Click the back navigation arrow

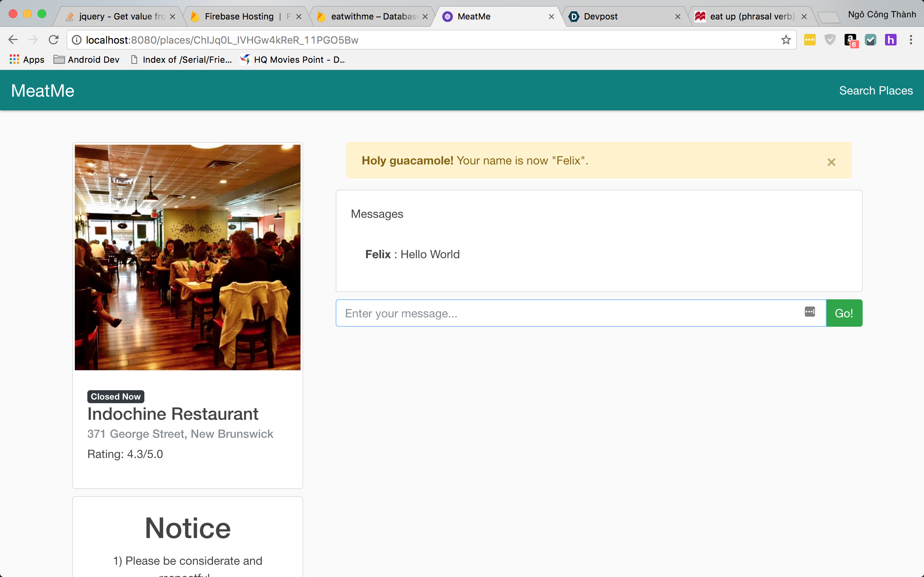13,40
